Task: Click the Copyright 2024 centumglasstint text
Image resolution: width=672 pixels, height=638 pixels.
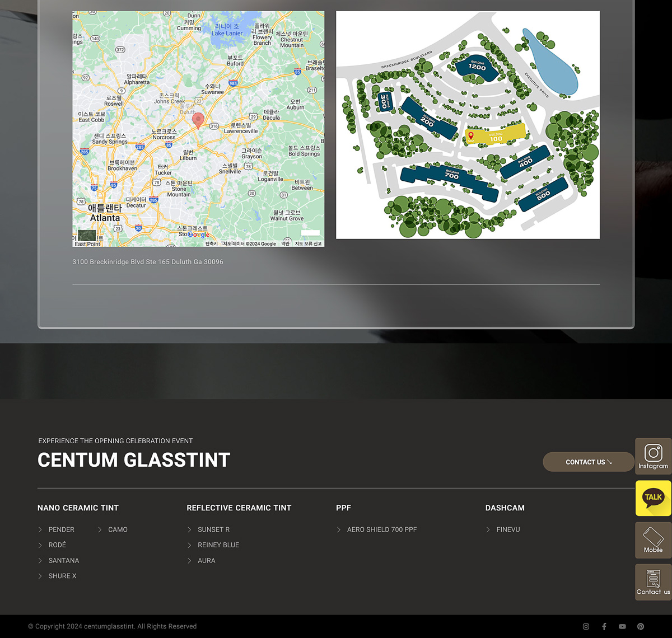Action: [113, 626]
